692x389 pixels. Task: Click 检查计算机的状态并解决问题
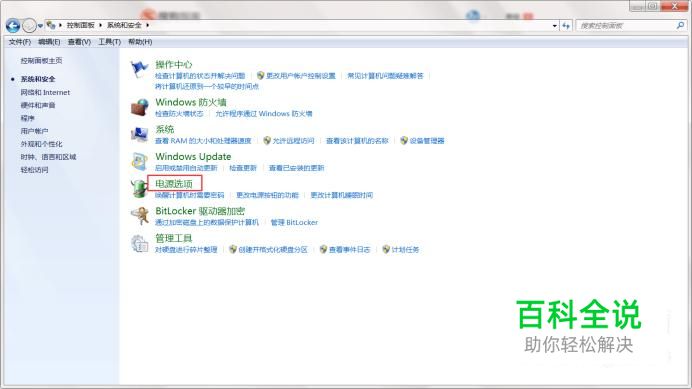(x=200, y=76)
